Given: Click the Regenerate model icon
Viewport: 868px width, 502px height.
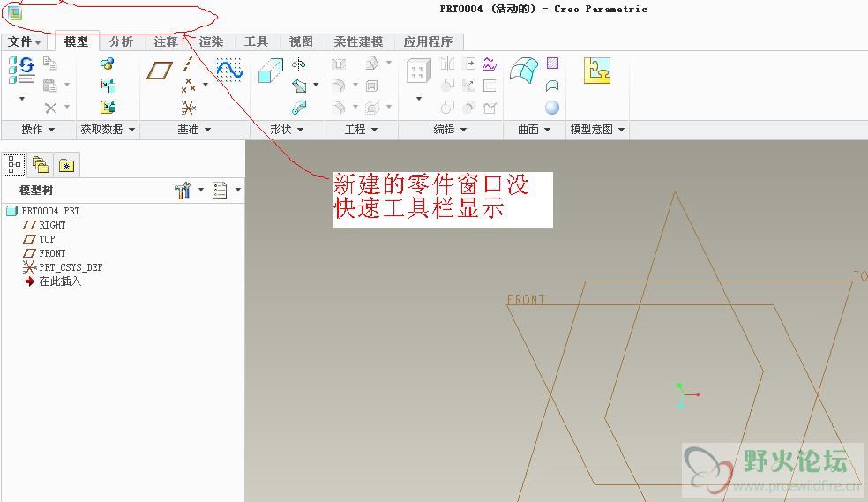Looking at the screenshot, I should click(21, 71).
